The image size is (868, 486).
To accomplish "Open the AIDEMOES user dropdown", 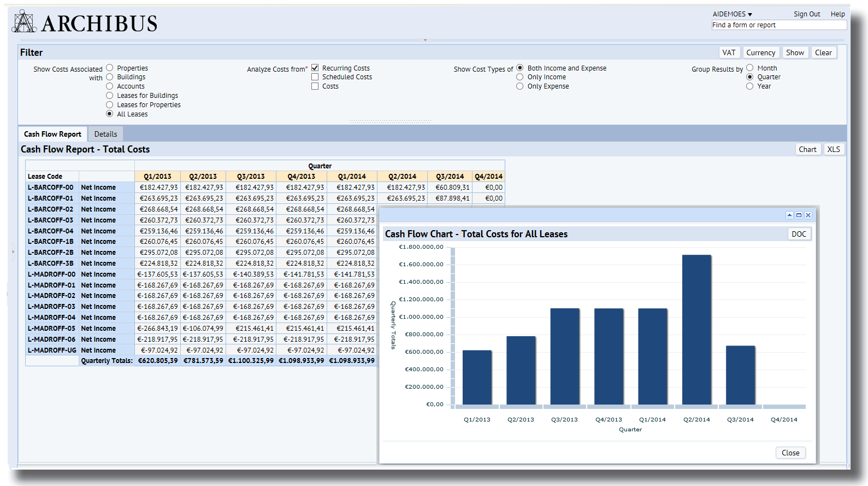I will 732,14.
